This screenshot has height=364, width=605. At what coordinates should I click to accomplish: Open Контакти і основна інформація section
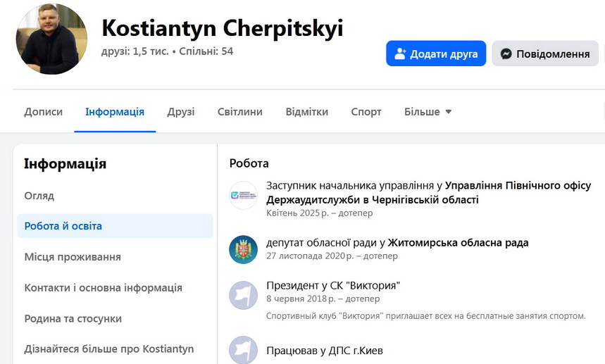click(x=104, y=287)
